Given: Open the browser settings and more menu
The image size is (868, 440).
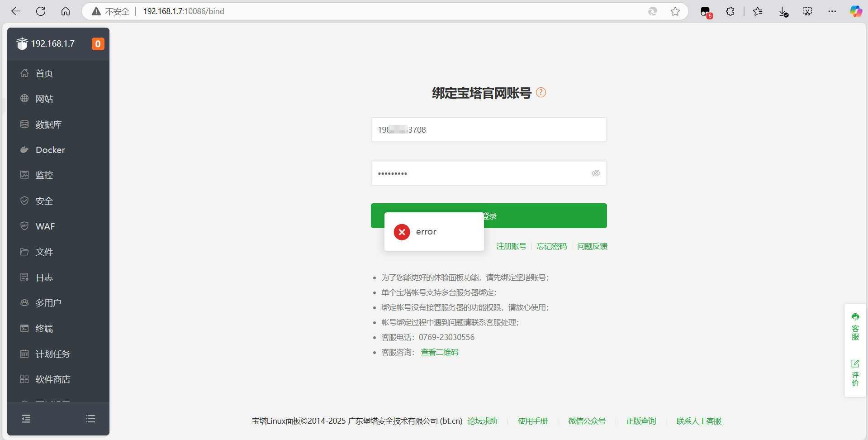Looking at the screenshot, I should 832,11.
